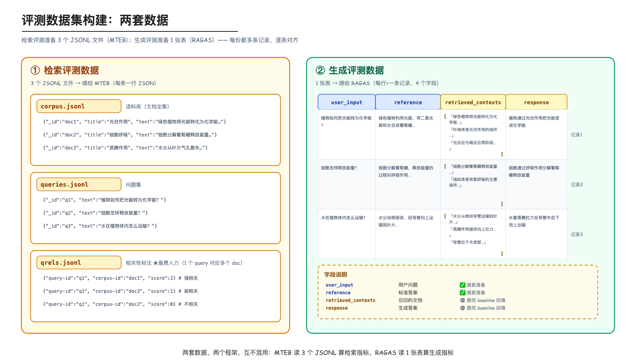The width and height of the screenshot is (636, 364).
Task: Click the gear icon in the retrieved_contexts legend row
Action: 462,300
